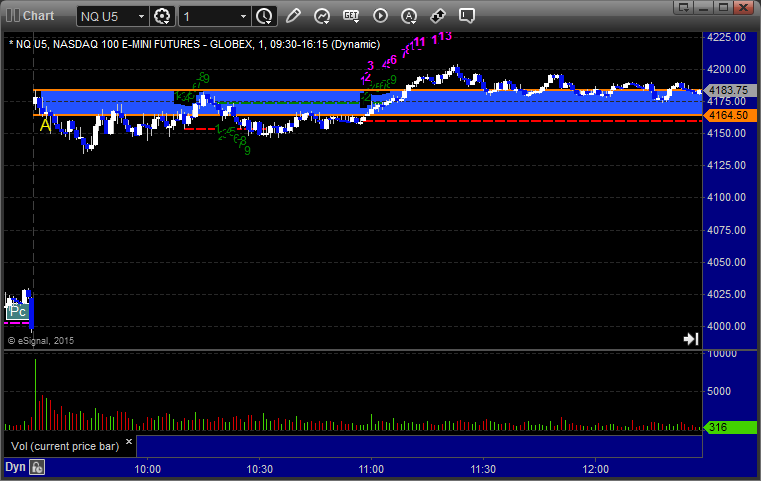Click the 4200.00 price scale label

tap(727, 69)
